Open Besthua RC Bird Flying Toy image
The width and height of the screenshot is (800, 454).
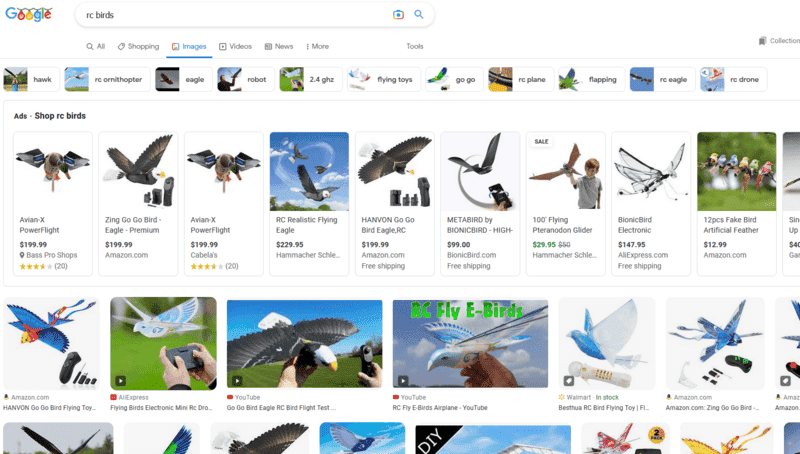[x=607, y=343]
